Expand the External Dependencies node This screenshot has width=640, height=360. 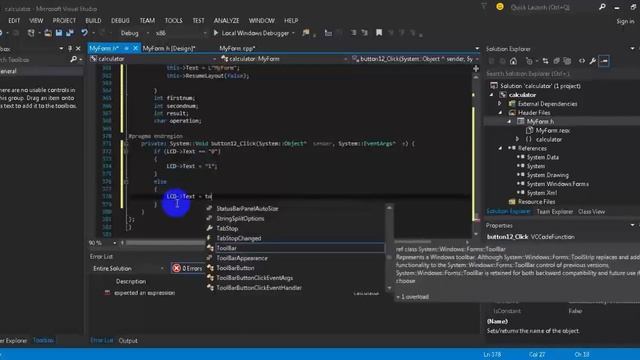500,104
